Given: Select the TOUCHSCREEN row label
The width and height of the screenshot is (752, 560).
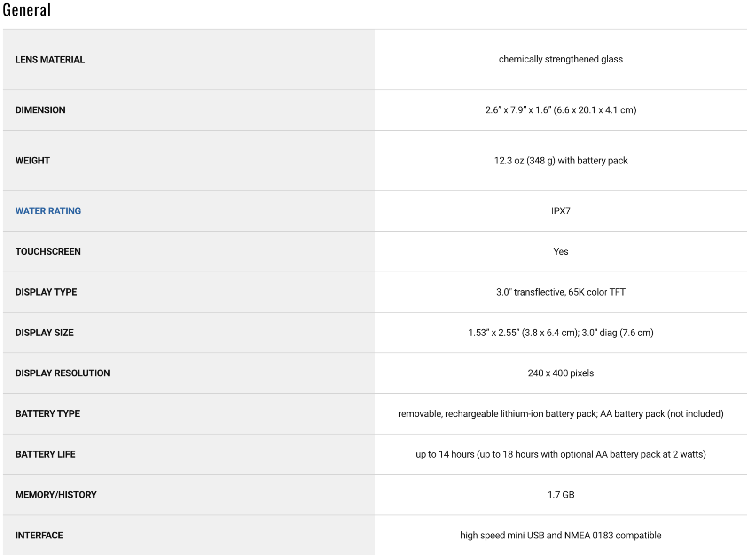Looking at the screenshot, I should 48,251.
